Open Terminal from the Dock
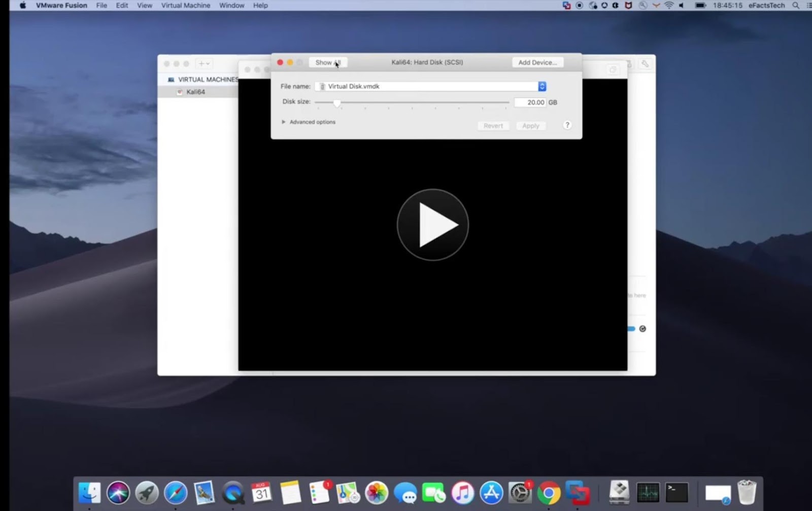The image size is (812, 511). 677,493
